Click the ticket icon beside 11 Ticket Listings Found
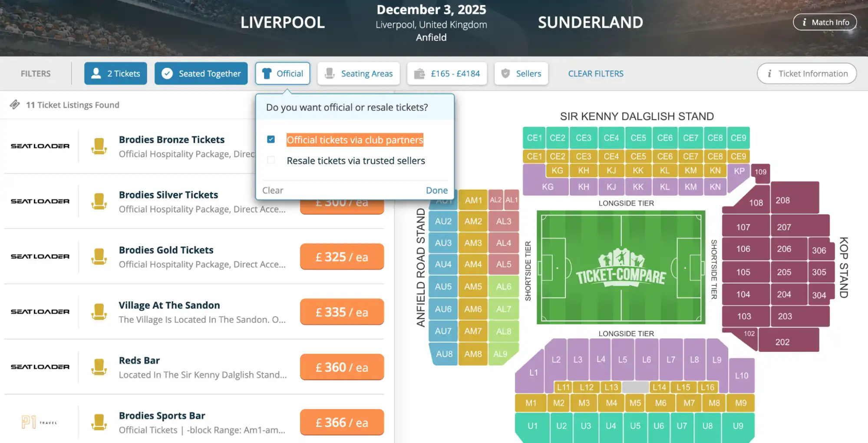The image size is (868, 443). (x=16, y=104)
